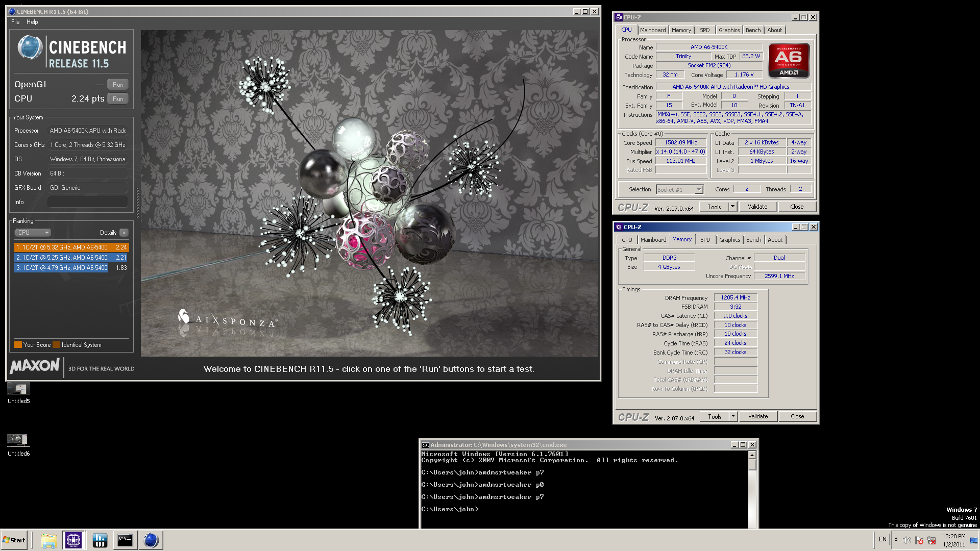Open Memory tab in top CPU-Z window

681,30
